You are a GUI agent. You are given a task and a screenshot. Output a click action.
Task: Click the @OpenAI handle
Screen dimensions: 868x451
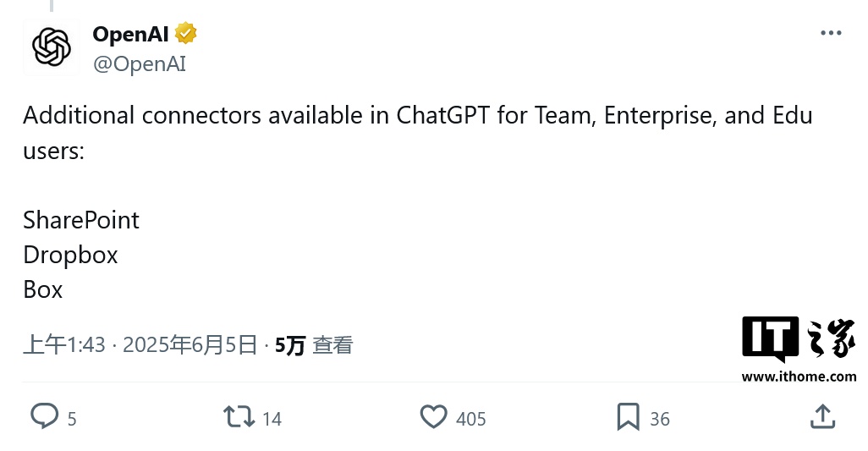139,64
